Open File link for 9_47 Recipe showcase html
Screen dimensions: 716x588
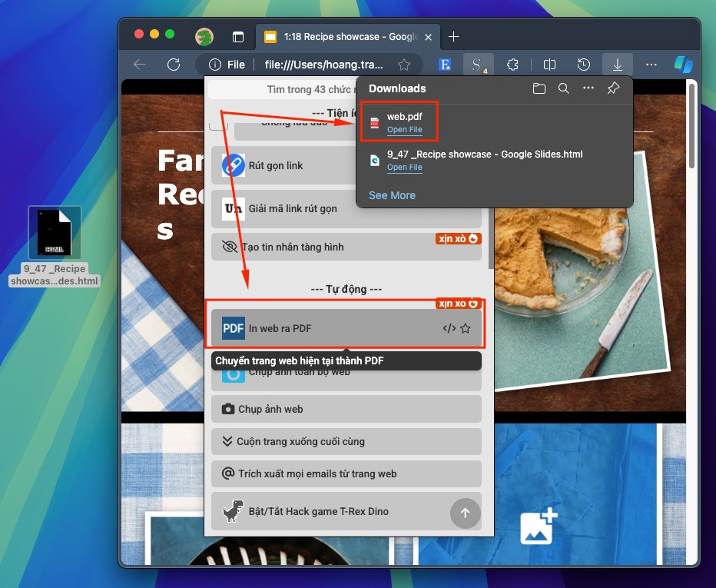pyautogui.click(x=405, y=168)
